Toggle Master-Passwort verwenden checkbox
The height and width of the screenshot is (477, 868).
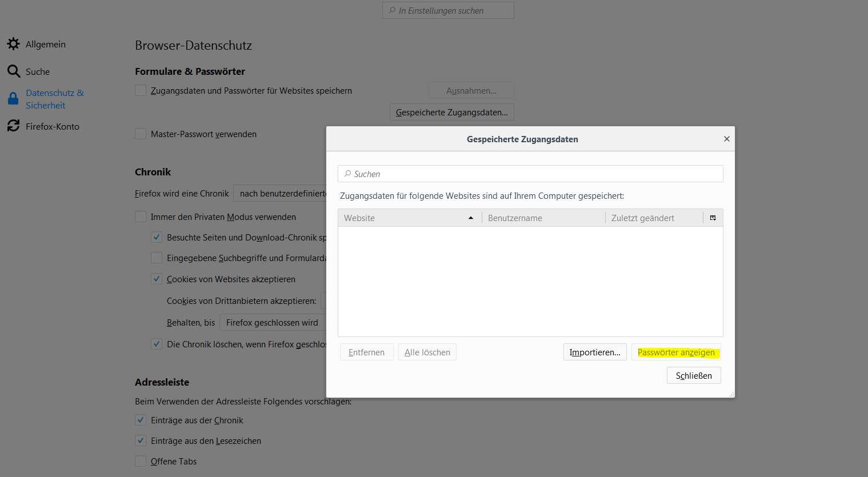(x=141, y=134)
